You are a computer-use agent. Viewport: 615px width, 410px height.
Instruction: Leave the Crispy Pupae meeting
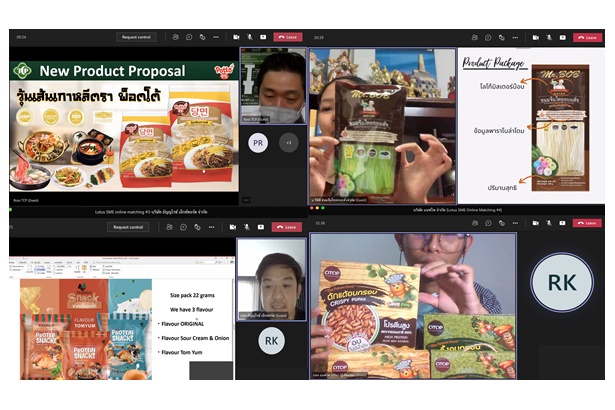588,223
